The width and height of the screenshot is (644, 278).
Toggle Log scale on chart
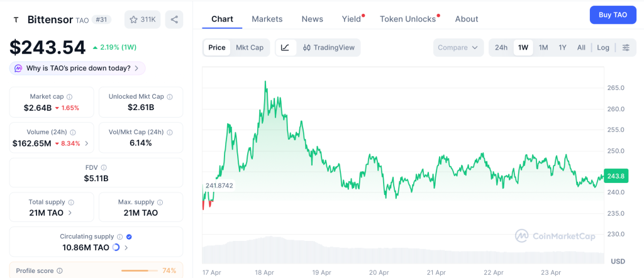point(603,48)
